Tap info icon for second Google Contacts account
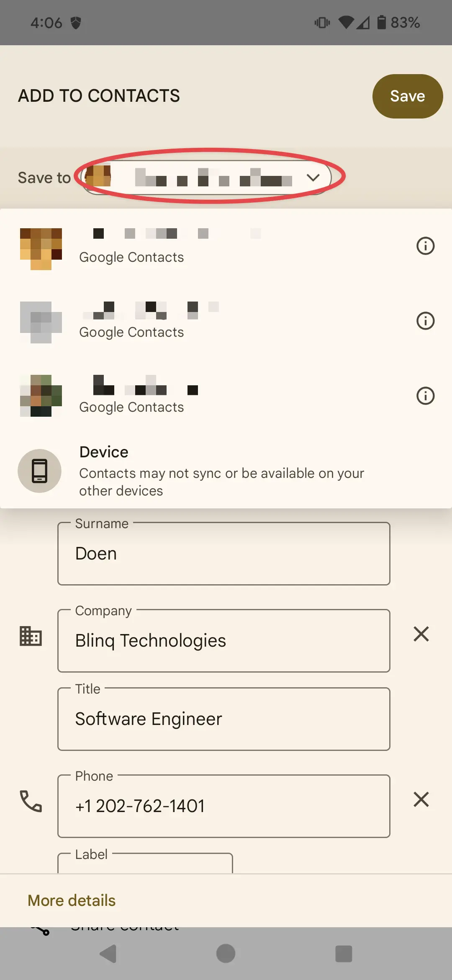 click(x=425, y=321)
